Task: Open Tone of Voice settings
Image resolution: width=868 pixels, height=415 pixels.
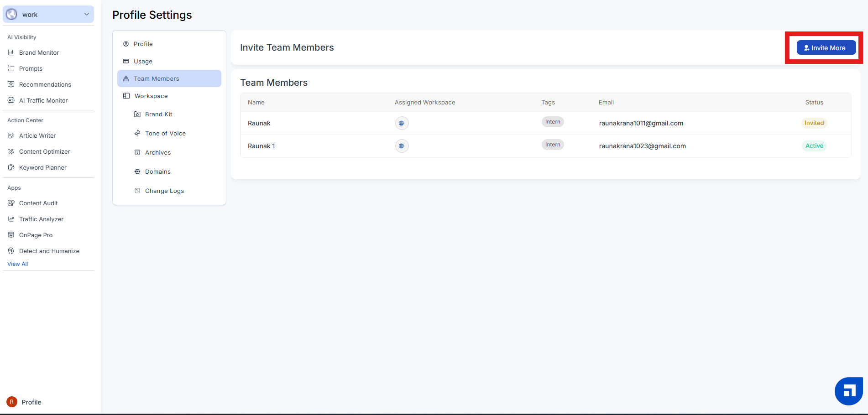Action: point(165,133)
